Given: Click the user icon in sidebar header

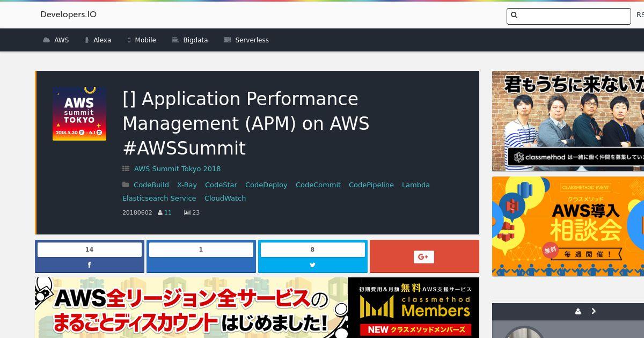Looking at the screenshot, I should [578, 311].
